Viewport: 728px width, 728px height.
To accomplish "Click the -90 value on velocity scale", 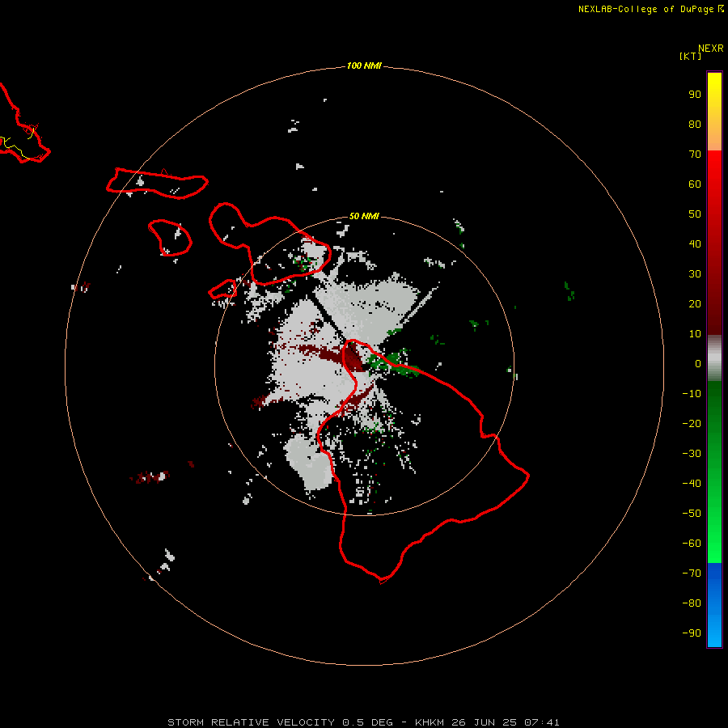I will point(692,633).
